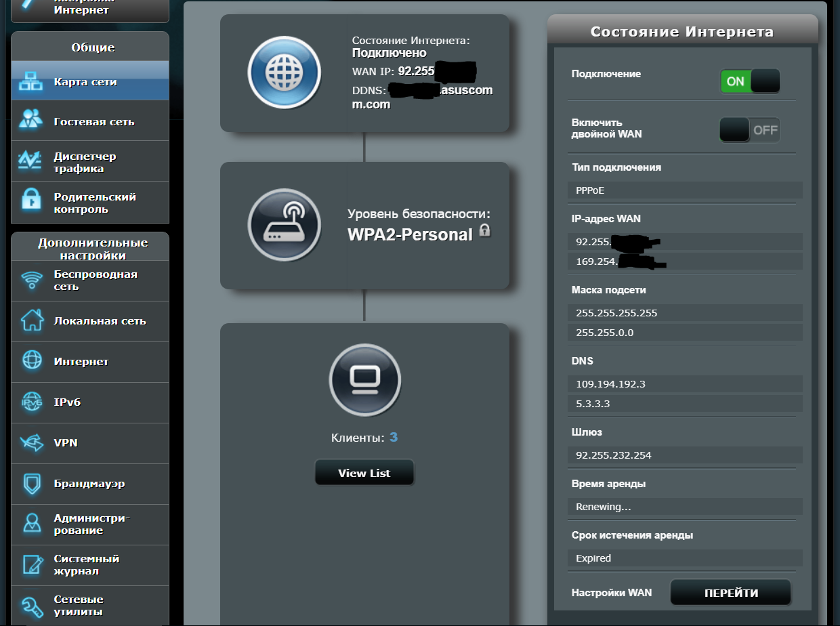This screenshot has width=840, height=626.
Task: Enable the dual WAN (двойной WAN) switch
Action: pyautogui.click(x=749, y=130)
